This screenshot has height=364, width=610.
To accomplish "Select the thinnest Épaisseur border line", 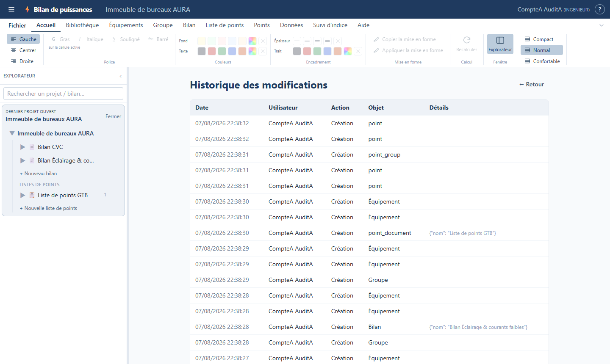I will tap(297, 41).
